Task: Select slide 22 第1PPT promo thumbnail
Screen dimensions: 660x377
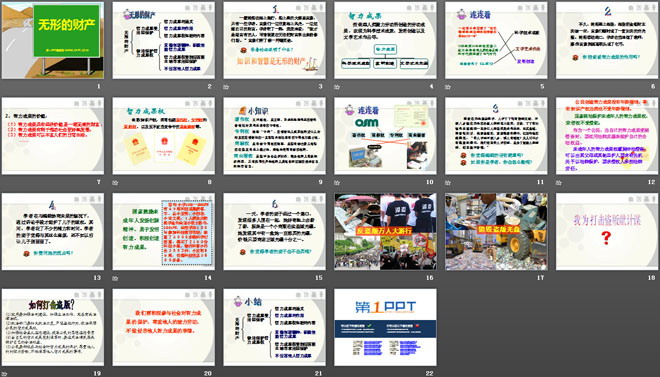Action: (386, 327)
